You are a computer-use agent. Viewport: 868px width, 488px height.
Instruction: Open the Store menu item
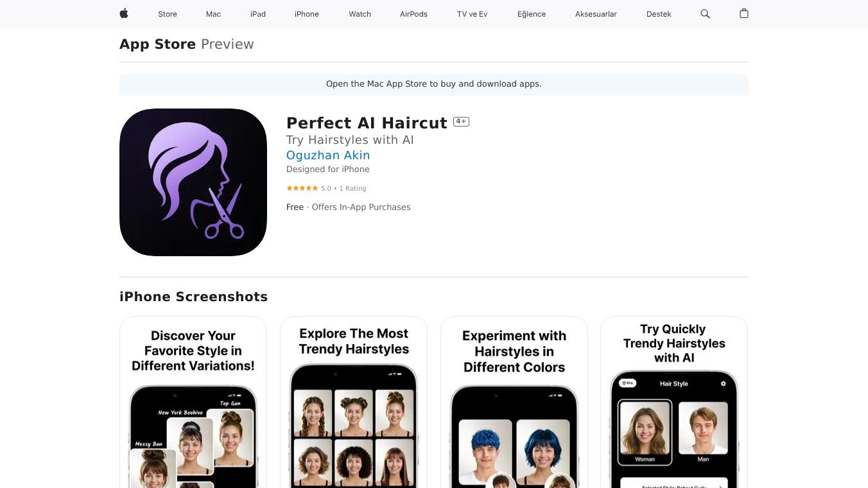[168, 14]
